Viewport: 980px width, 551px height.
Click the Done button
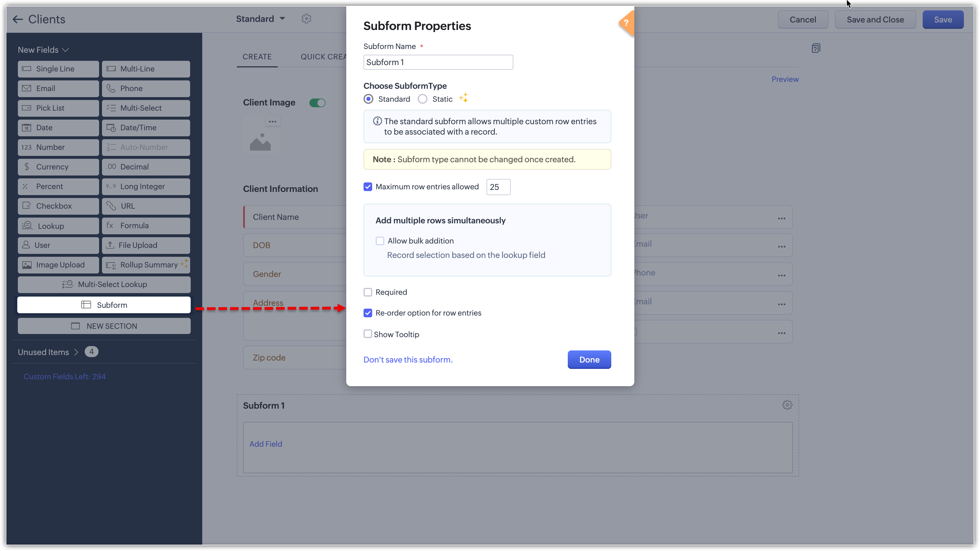point(589,360)
